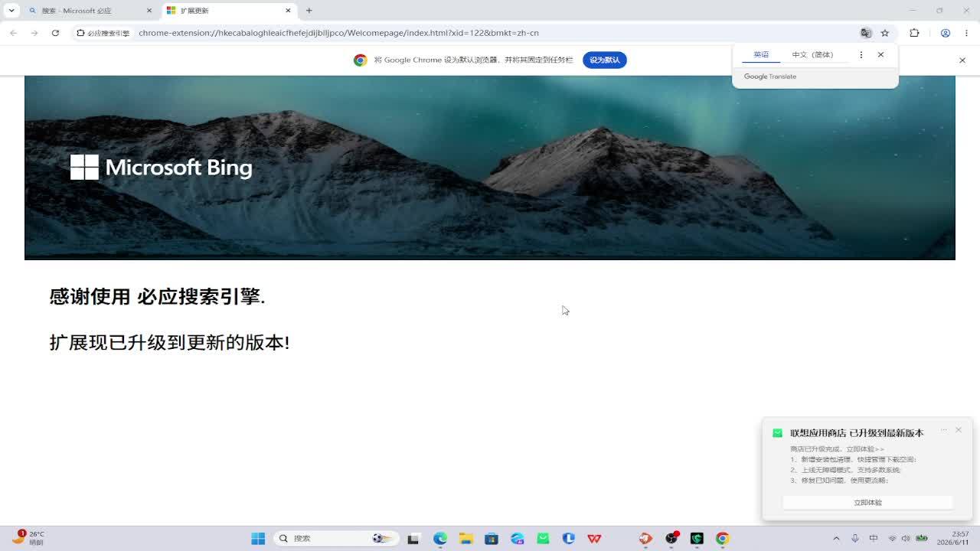Go back to the previous page

[x=14, y=33]
